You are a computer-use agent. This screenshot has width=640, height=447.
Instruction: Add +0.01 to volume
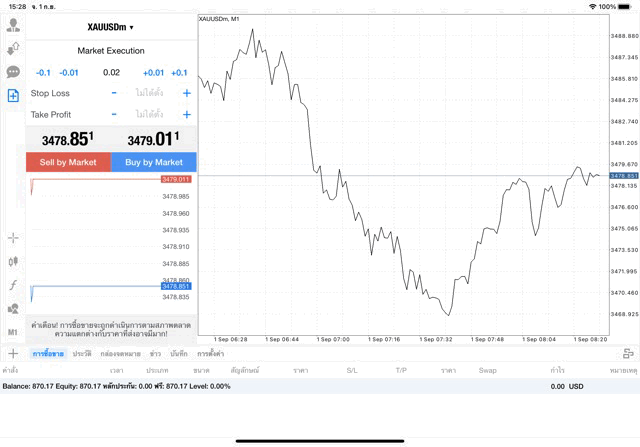153,73
